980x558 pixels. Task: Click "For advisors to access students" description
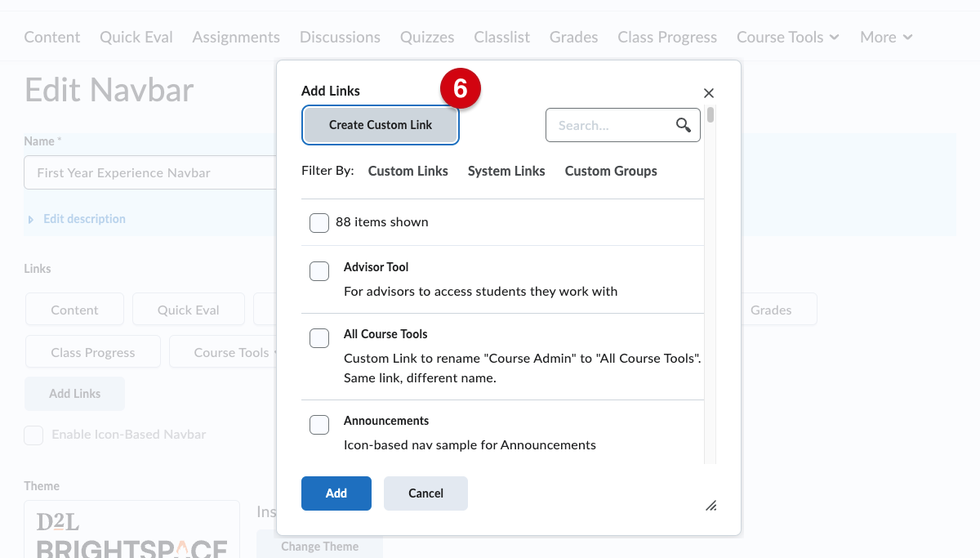pyautogui.click(x=480, y=291)
